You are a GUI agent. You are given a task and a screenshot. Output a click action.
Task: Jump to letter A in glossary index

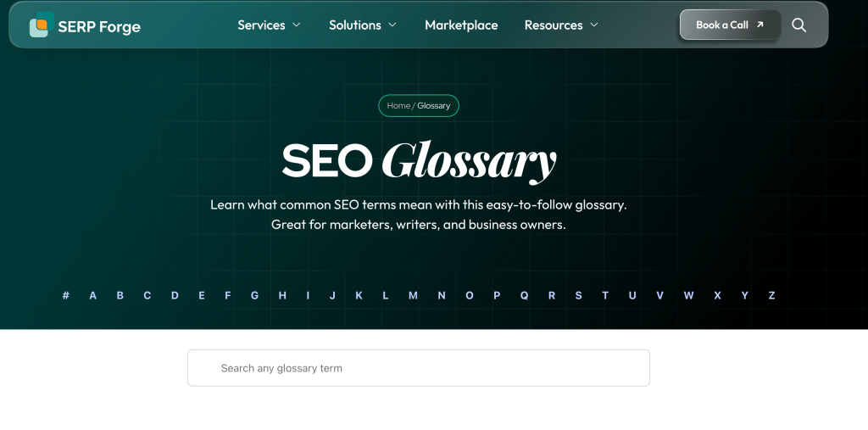93,295
